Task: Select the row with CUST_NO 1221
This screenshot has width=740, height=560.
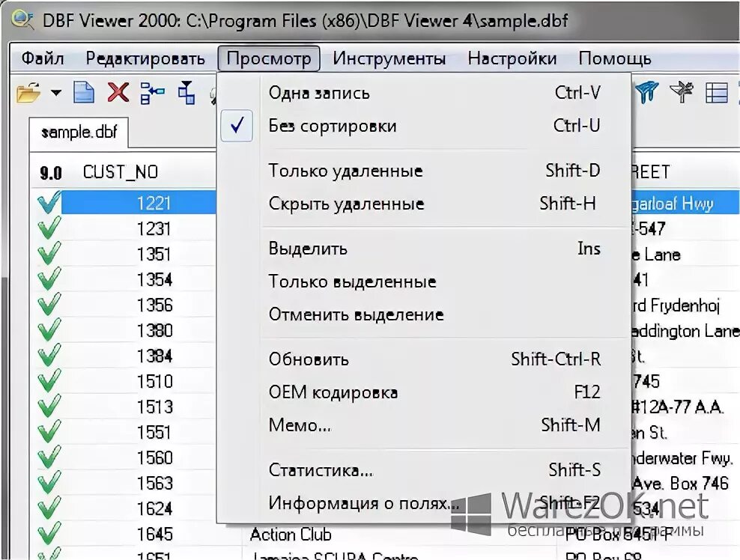Action: coord(139,203)
